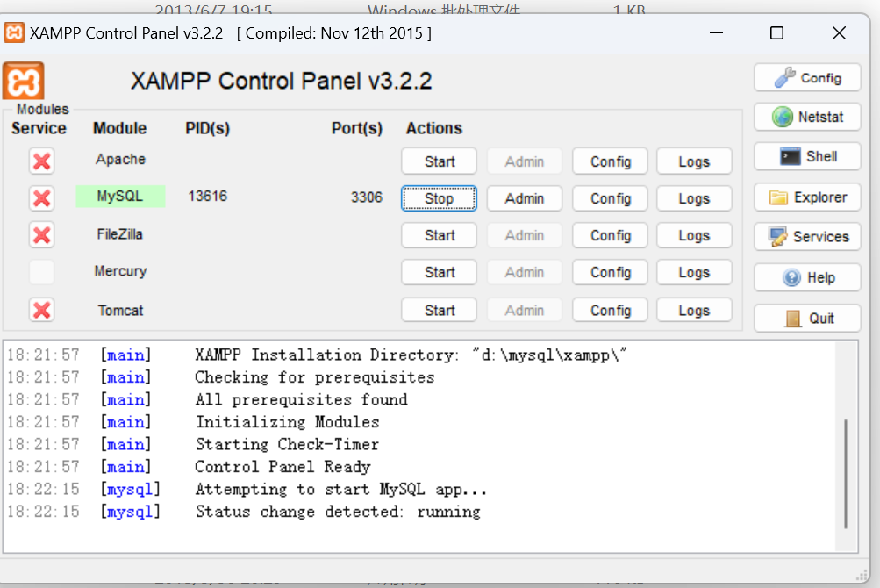Open the Services button
The width and height of the screenshot is (880, 588).
click(x=807, y=236)
